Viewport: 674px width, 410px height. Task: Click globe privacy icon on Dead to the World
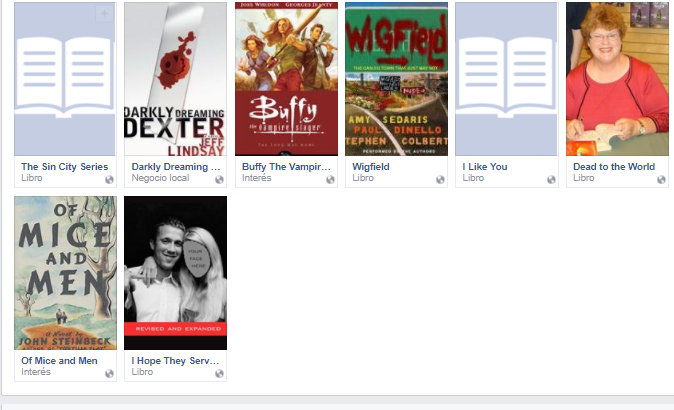662,180
